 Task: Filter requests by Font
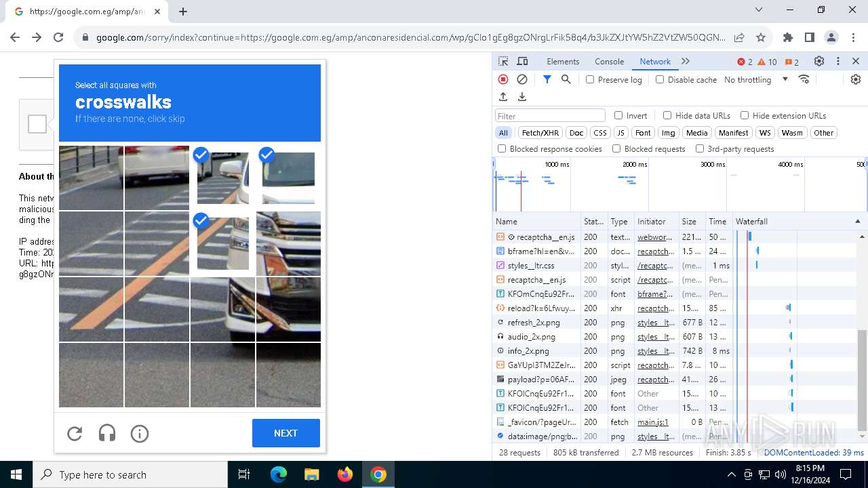point(643,133)
